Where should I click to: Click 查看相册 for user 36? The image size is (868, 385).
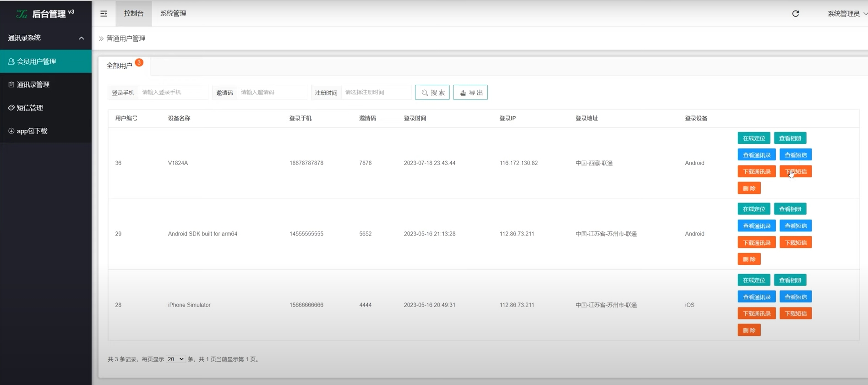coord(790,138)
